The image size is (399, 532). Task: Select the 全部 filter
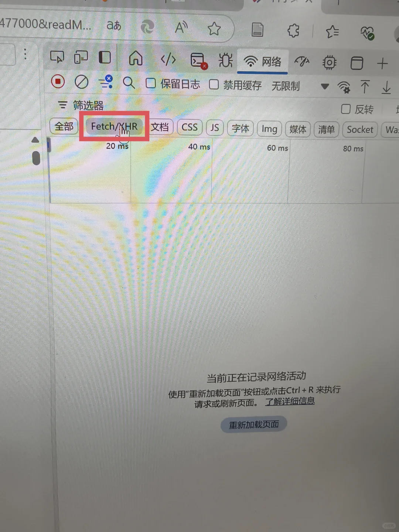(64, 126)
